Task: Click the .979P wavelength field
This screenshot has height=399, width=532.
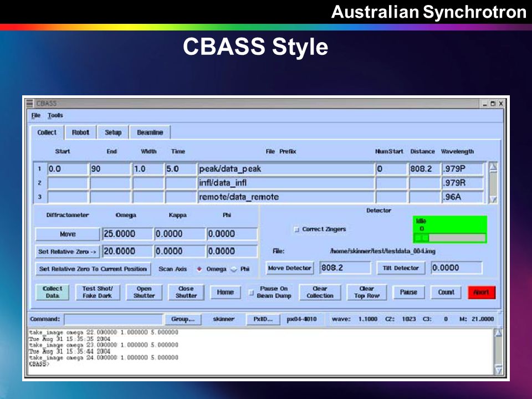Action: point(462,168)
